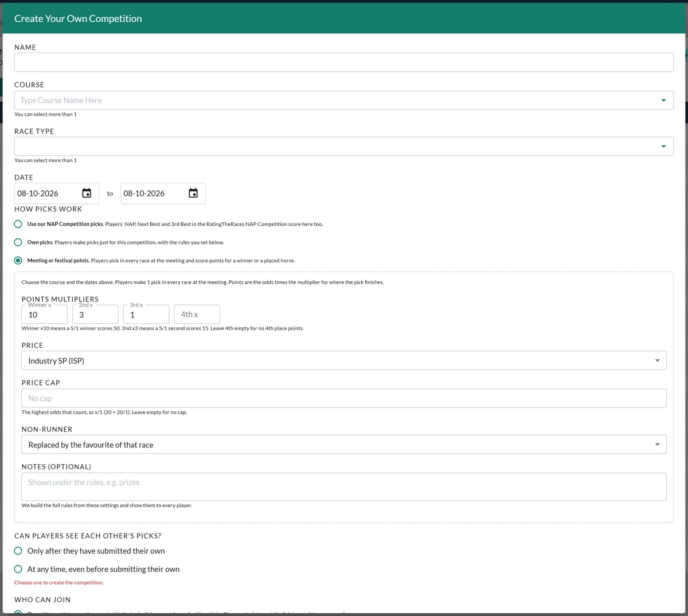Click the 'RACE TYPE' label
This screenshot has width=688, height=616.
(34, 131)
